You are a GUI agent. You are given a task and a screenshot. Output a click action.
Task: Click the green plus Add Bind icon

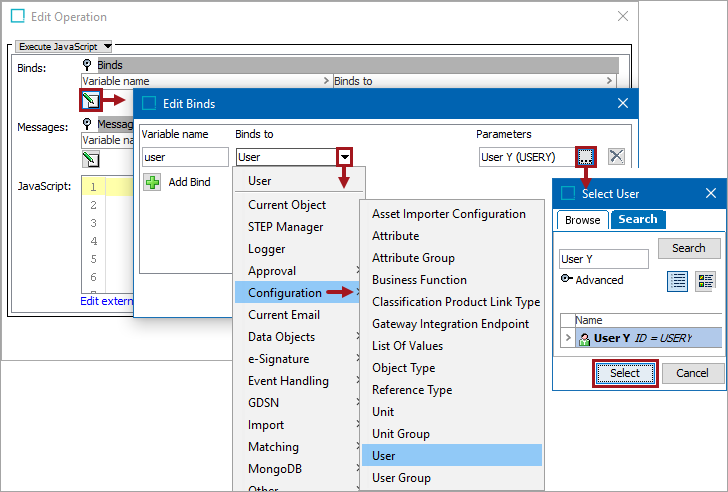coord(152,182)
